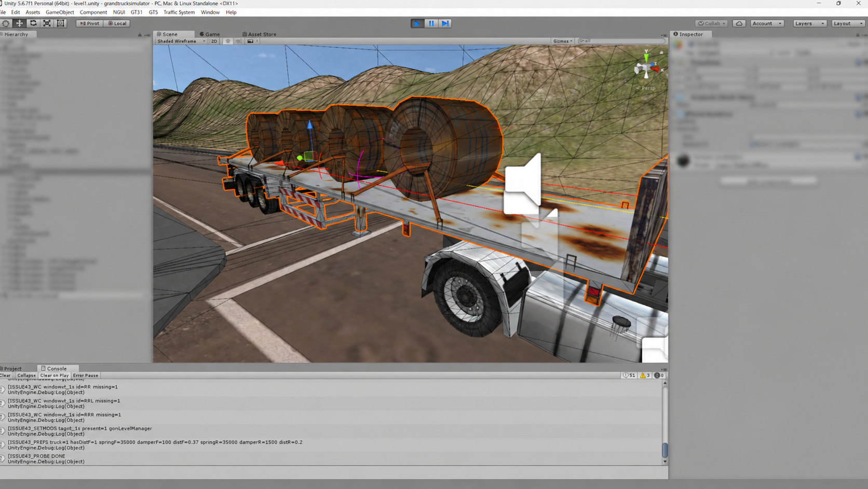Click the Inspector lock icon
Viewport: 868px width, 489px height.
[x=858, y=34]
